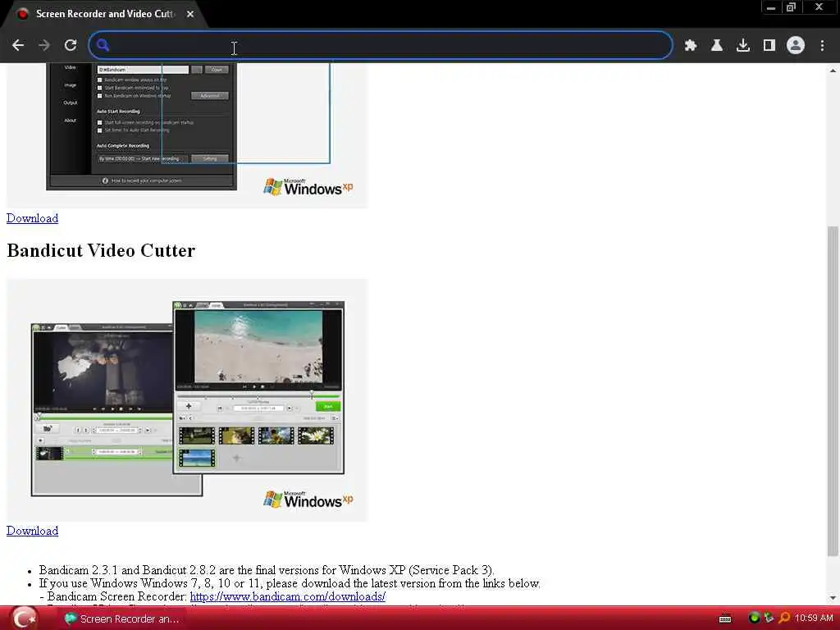Click the green arrow tray icon

(x=769, y=619)
